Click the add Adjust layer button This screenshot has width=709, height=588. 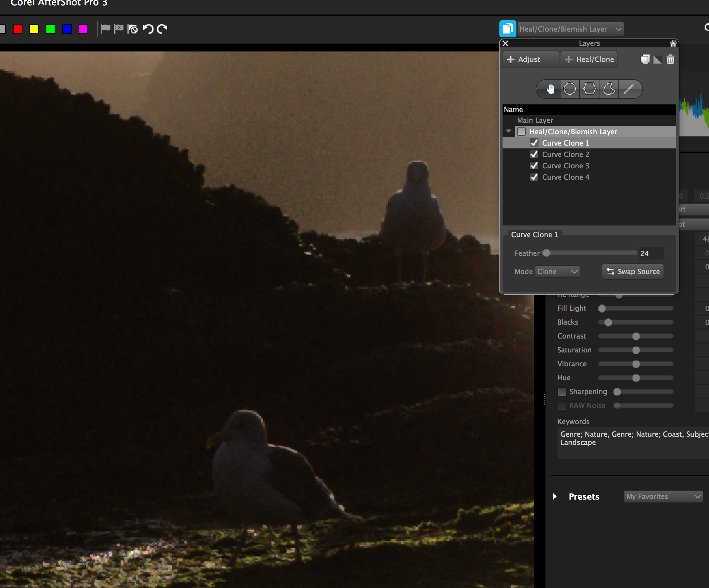click(530, 60)
